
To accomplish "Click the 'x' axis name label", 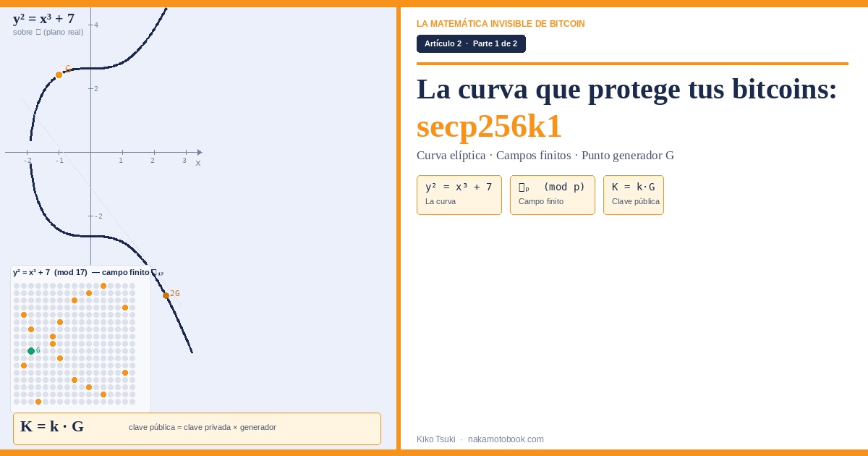I will click(198, 163).
